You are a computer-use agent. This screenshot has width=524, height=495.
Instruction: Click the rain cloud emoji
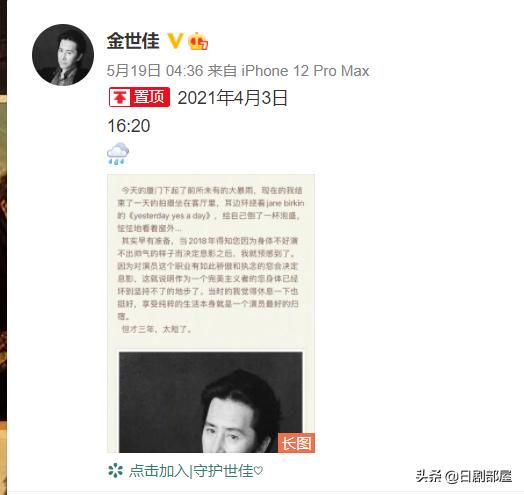pyautogui.click(x=118, y=153)
